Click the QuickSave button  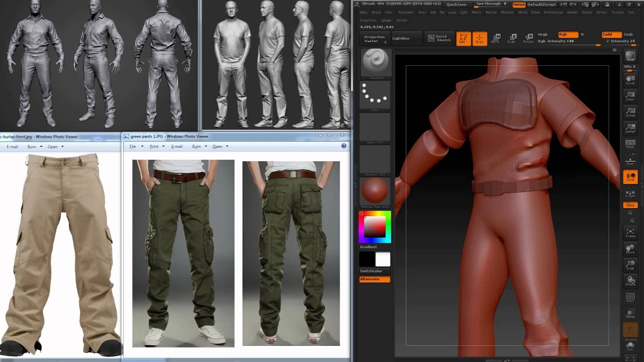456,4
